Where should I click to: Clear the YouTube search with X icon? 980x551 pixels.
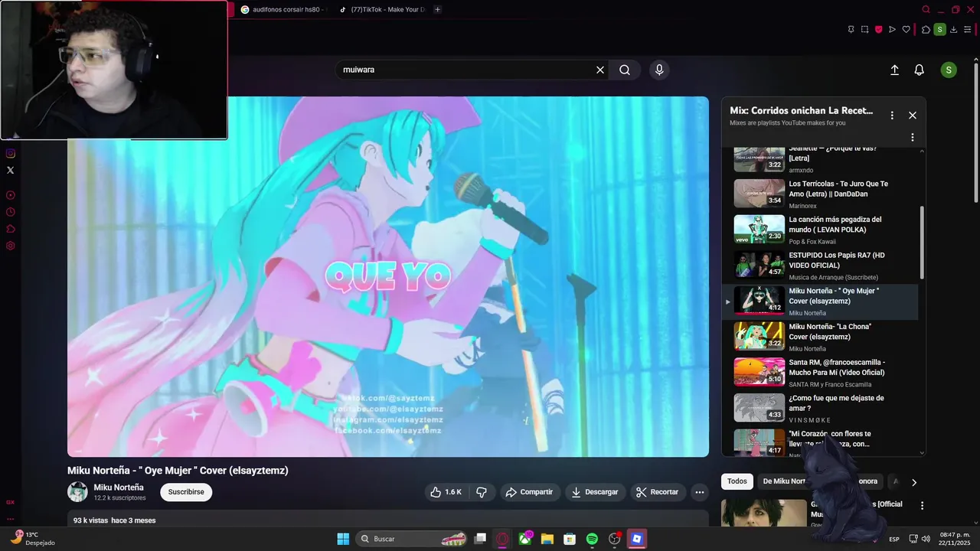coord(600,70)
